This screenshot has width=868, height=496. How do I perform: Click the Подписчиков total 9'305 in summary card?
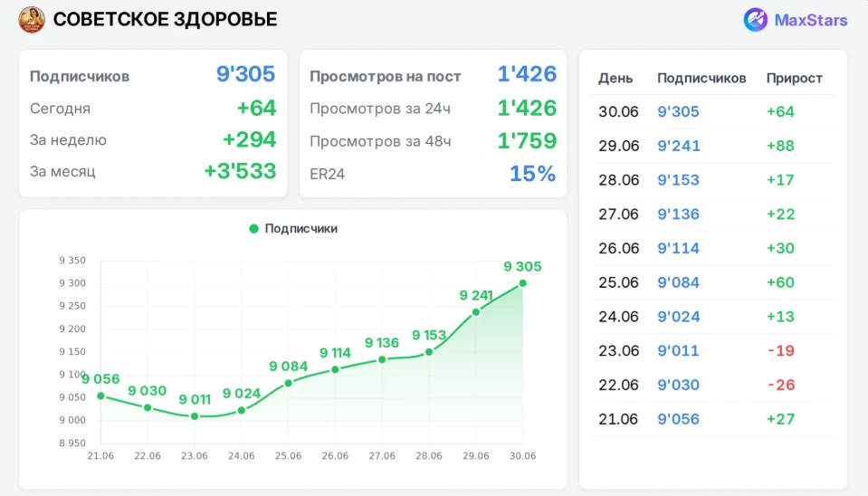tap(245, 74)
